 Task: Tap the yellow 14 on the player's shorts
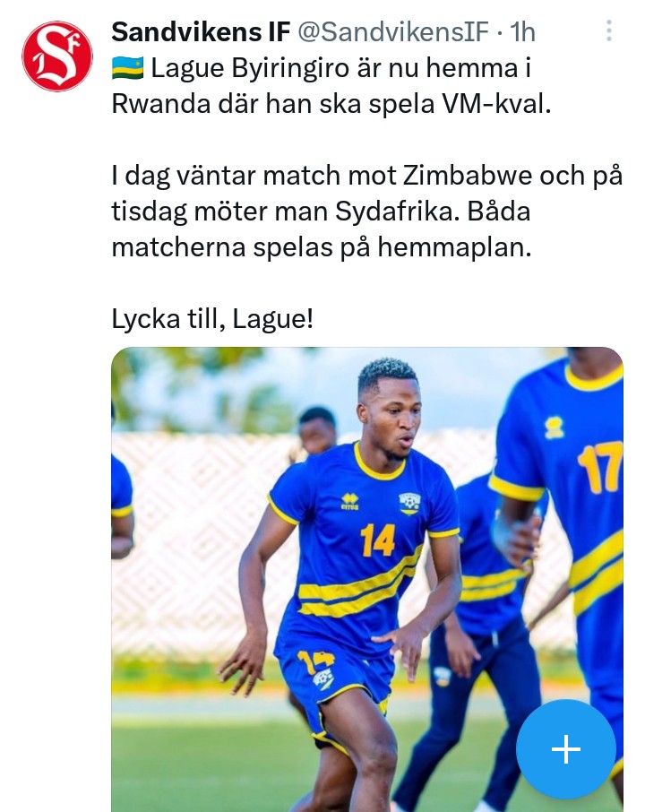315,661
